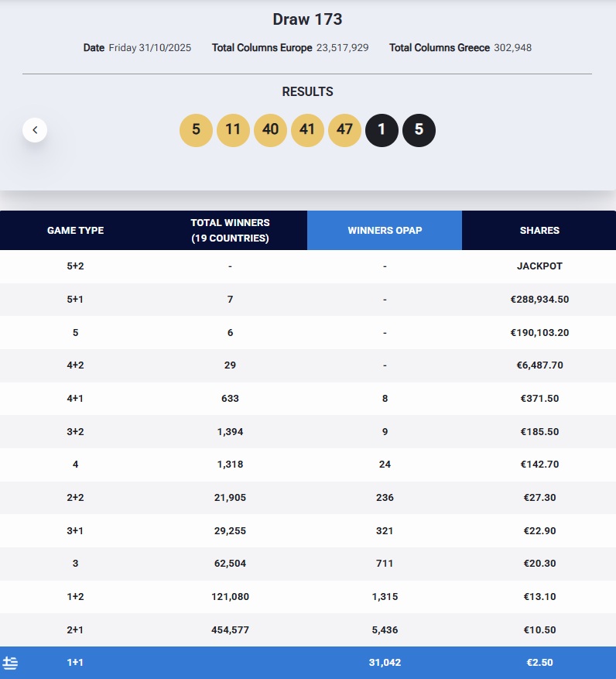Click the Draw 173 heading
616x679 pixels.
(x=307, y=19)
